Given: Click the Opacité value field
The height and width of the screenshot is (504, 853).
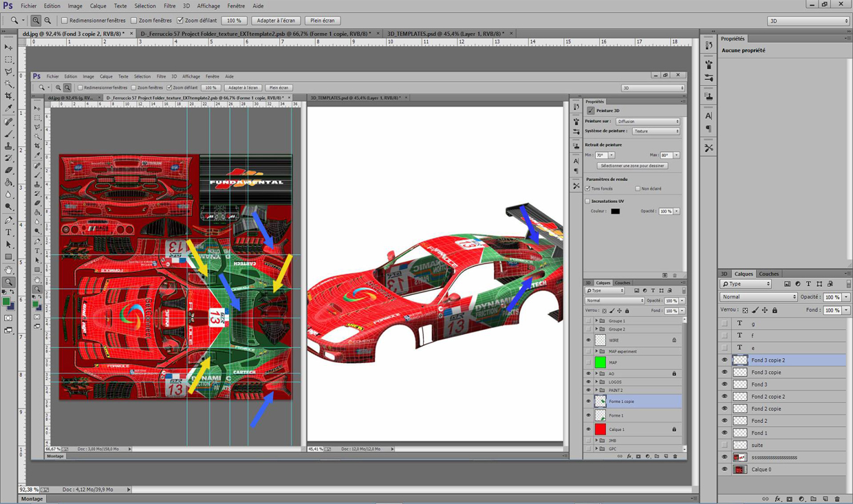Looking at the screenshot, I should tap(832, 297).
